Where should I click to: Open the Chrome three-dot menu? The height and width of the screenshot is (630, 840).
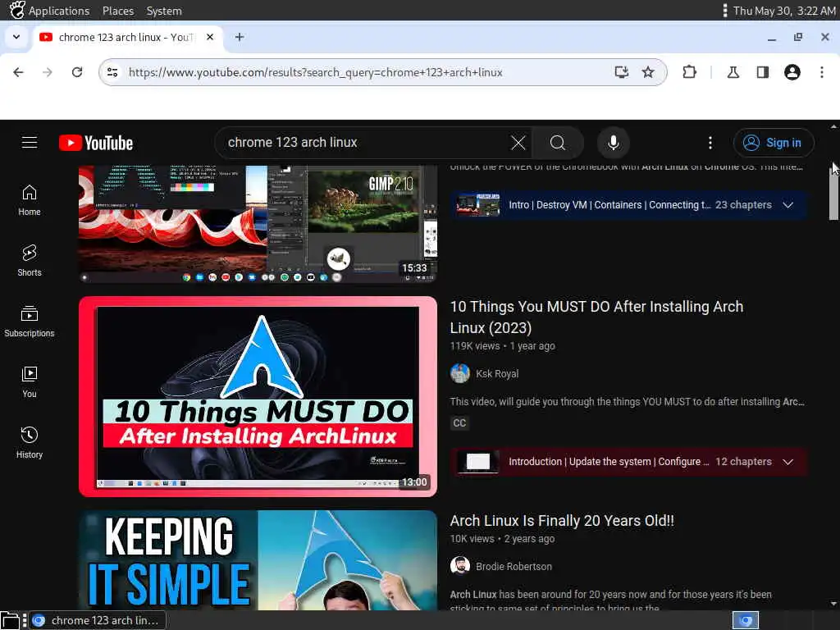[x=822, y=72]
